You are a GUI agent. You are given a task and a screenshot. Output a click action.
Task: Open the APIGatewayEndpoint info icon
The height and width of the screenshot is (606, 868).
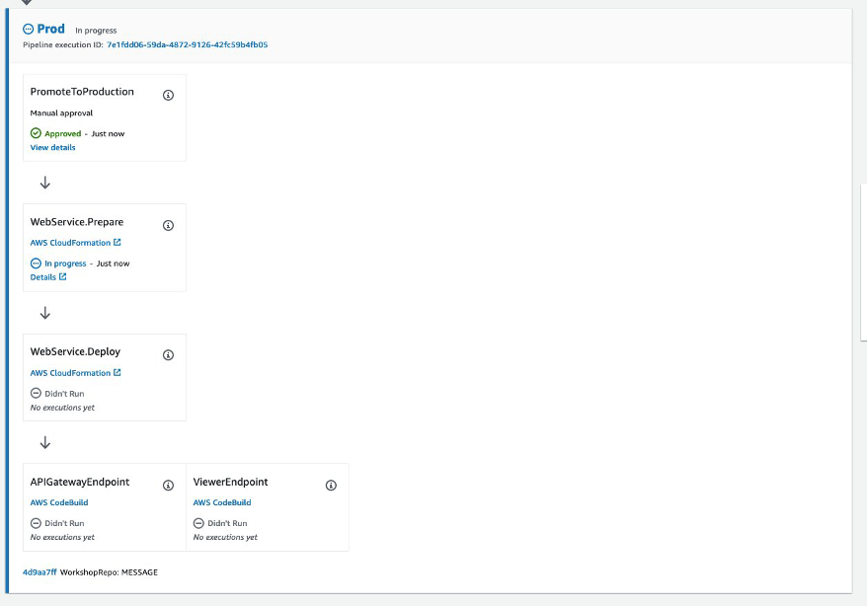pos(168,485)
